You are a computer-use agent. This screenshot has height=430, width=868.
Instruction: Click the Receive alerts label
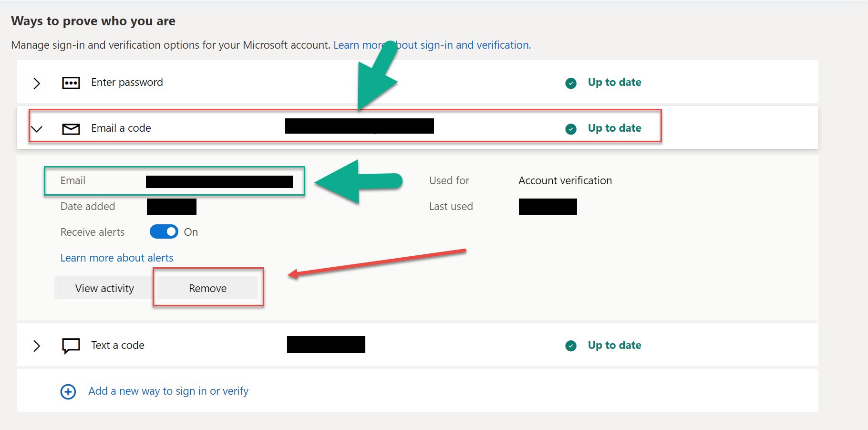click(93, 232)
